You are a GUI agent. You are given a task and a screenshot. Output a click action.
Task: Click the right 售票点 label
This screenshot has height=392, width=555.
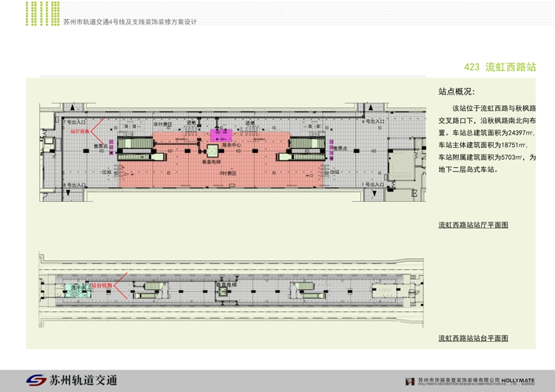pyautogui.click(x=340, y=148)
